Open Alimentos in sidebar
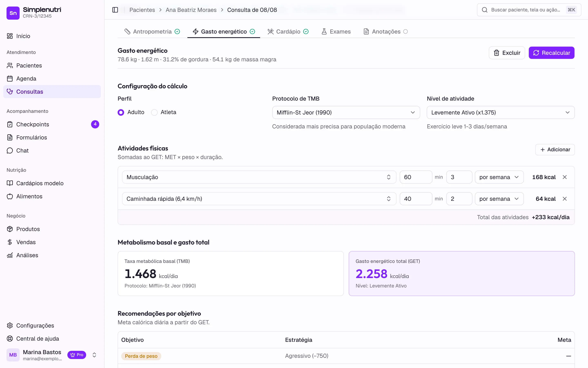This screenshot has height=368, width=588. click(52, 196)
